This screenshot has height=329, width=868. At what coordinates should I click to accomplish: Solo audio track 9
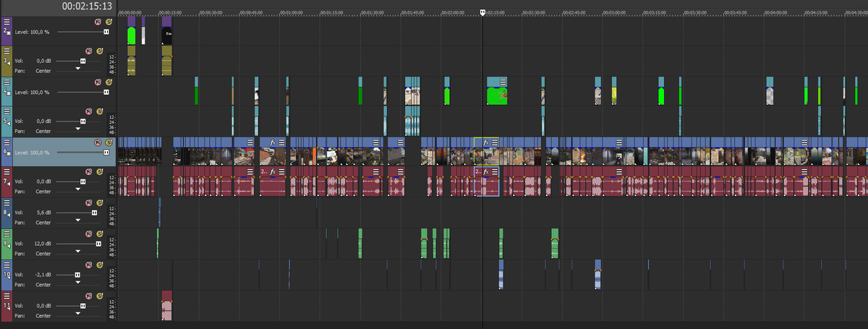(99, 234)
